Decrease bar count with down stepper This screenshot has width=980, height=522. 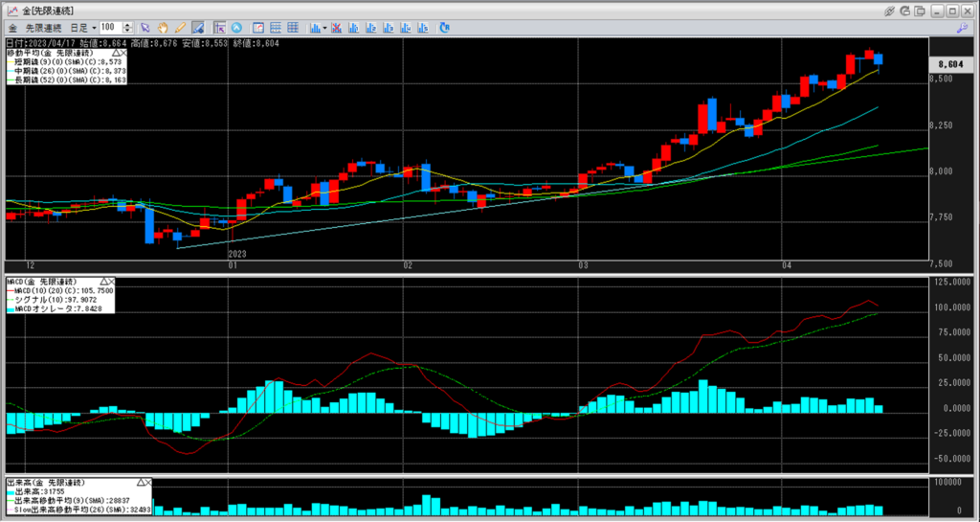point(127,31)
